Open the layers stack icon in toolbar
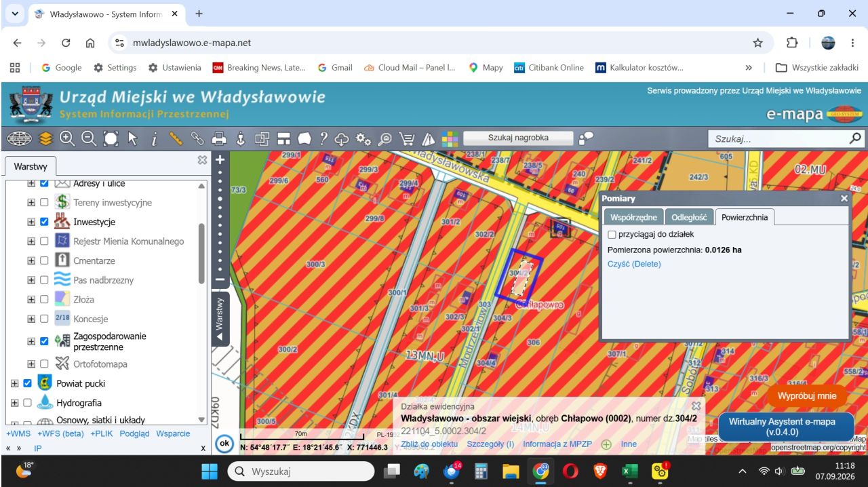Screen dimensions: 868x487 coord(46,138)
